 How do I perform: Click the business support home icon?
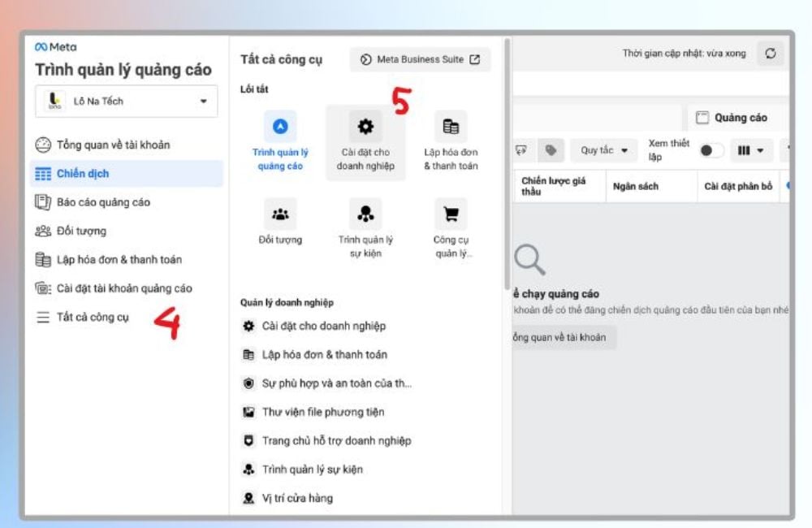click(249, 441)
